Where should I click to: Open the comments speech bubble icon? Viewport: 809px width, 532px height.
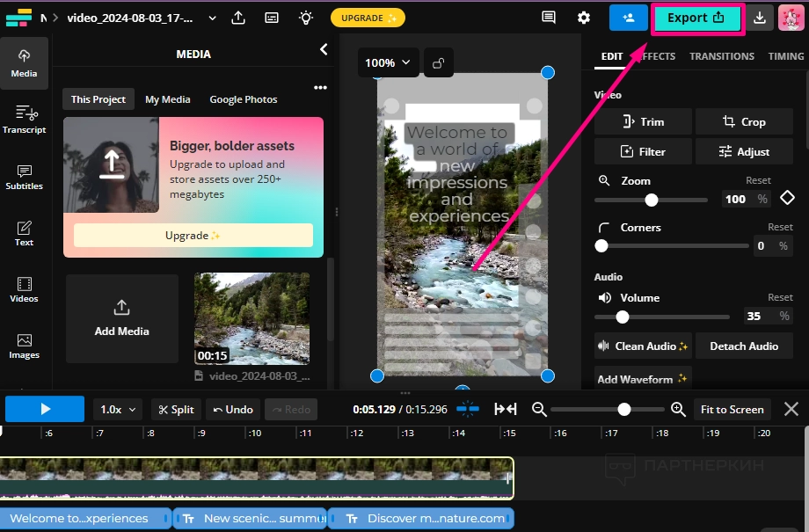click(549, 18)
